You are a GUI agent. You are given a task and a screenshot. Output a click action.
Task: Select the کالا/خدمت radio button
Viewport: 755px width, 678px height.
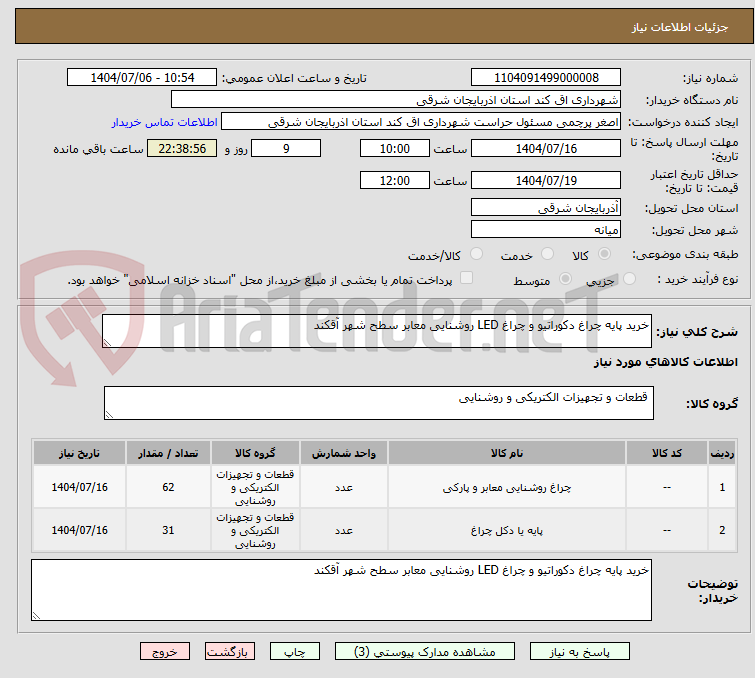476,254
